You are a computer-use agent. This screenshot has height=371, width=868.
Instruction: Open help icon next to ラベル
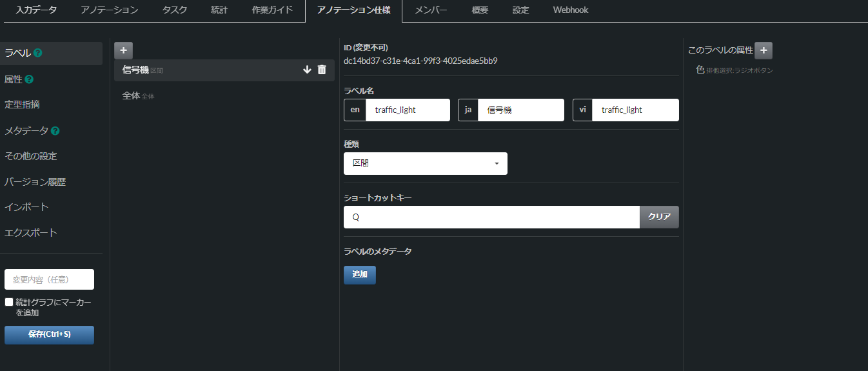coord(38,54)
